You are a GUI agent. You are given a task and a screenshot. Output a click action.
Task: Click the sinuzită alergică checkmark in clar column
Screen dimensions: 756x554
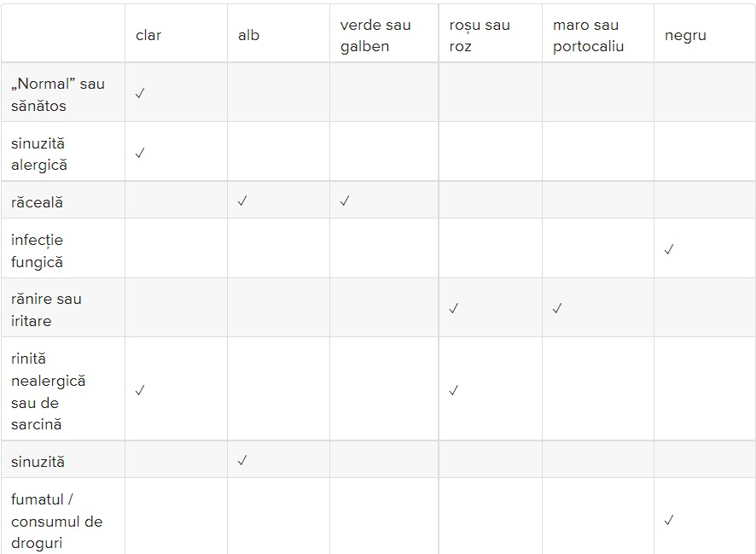140,153
